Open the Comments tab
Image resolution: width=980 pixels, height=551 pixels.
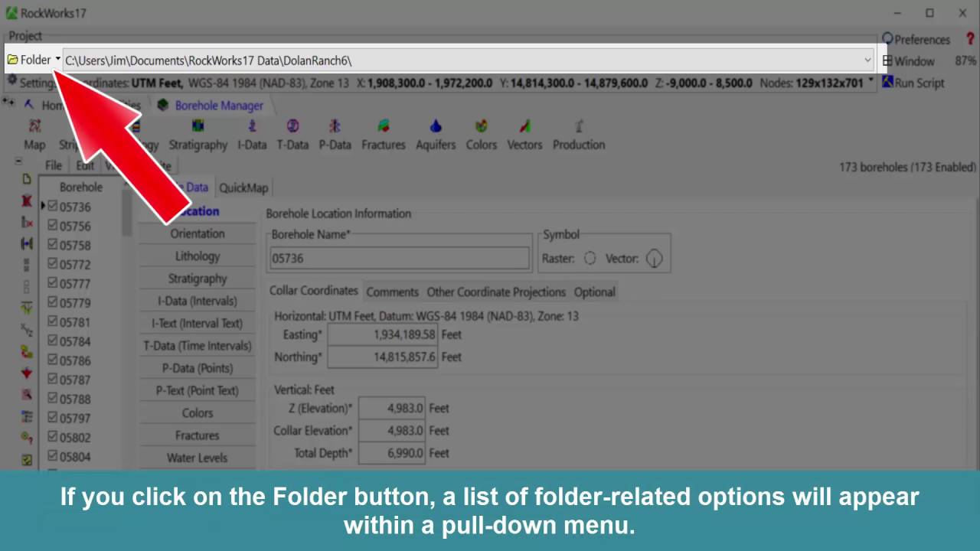point(392,292)
